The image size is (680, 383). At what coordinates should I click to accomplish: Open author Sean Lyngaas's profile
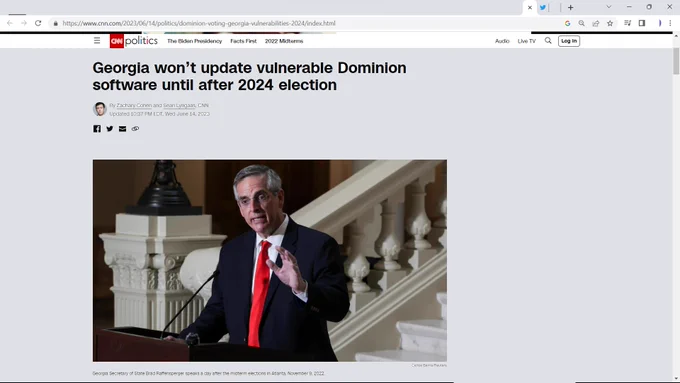pos(179,105)
